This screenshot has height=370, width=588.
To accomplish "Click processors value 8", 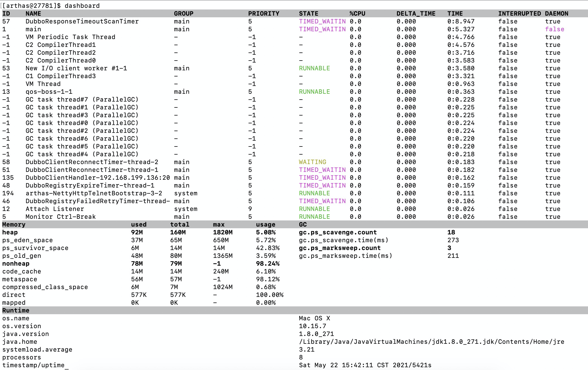I will pyautogui.click(x=301, y=357).
